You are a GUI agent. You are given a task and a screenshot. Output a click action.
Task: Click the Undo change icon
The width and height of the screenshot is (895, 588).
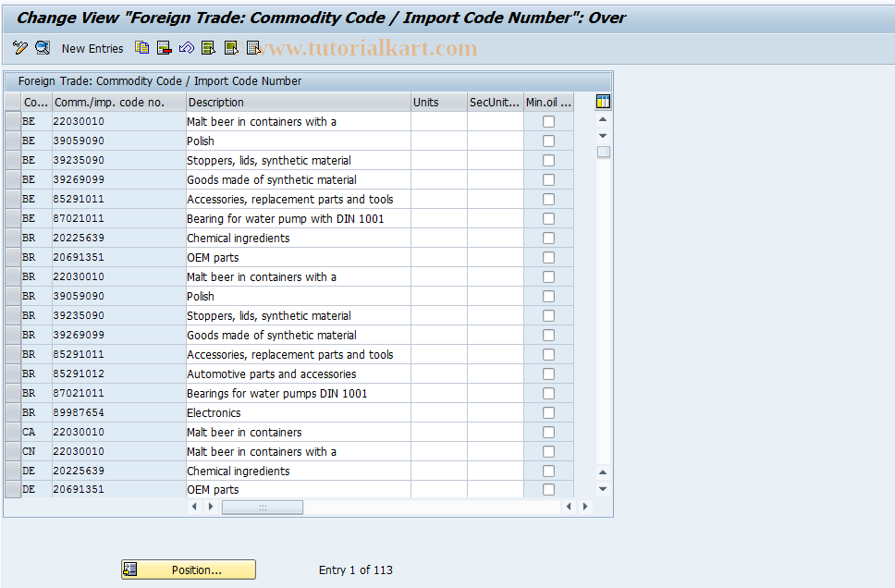coord(186,47)
